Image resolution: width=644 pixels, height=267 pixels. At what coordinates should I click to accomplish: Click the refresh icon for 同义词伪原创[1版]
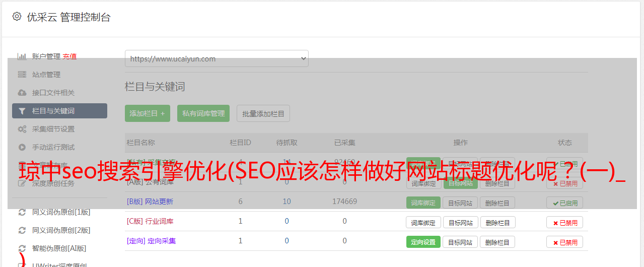coord(22,212)
